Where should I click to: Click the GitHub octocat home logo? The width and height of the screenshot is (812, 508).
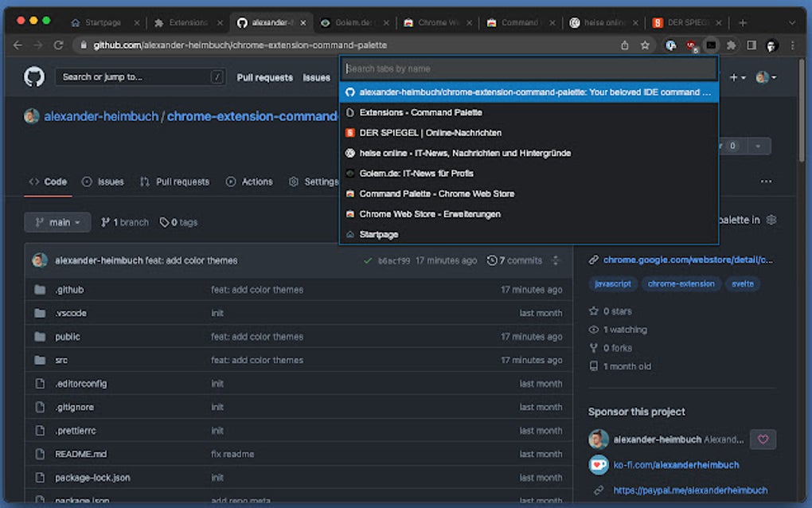[x=34, y=76]
